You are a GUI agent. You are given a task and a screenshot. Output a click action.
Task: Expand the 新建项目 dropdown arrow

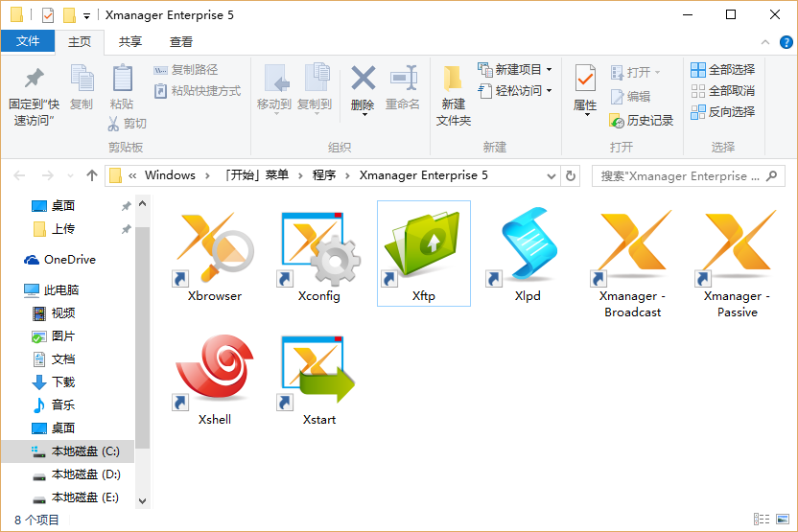click(x=549, y=70)
